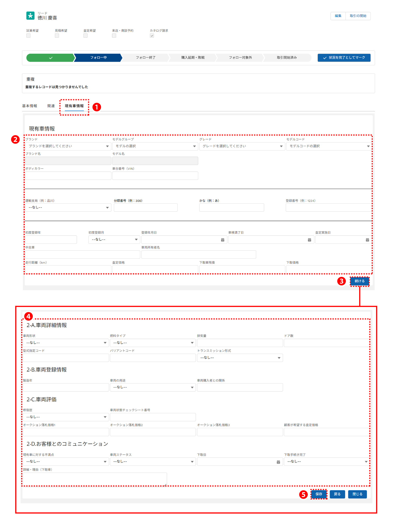420x520 pixels.
Task: Uncheck the カタログ請求 checkbox
Action: [x=152, y=36]
